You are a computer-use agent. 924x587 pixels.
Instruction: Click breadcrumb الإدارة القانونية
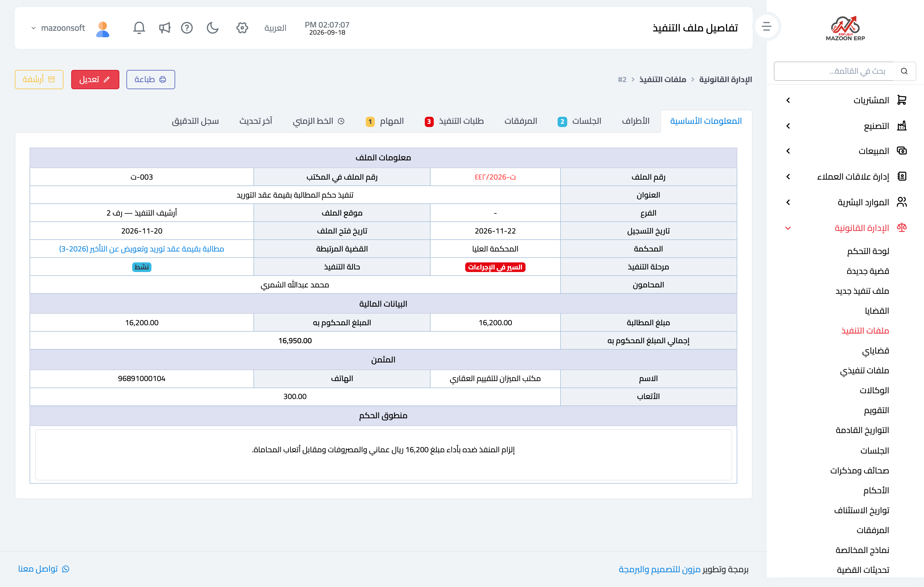click(725, 80)
